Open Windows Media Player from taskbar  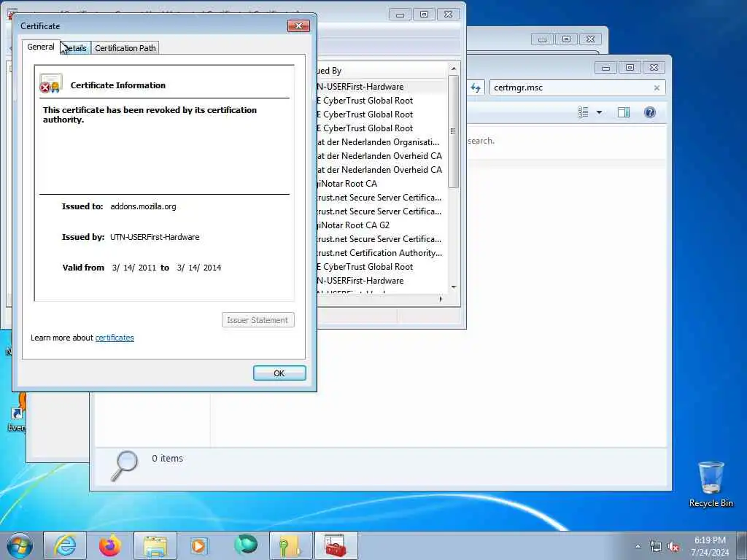coord(200,545)
